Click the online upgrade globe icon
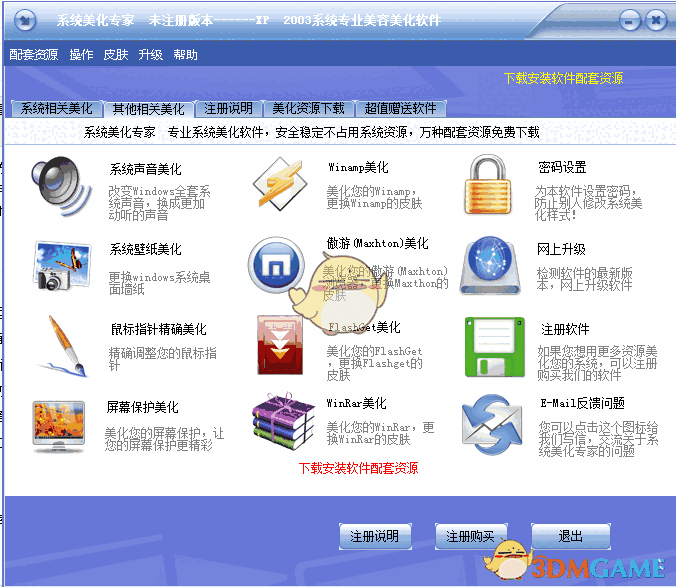This screenshot has width=676, height=587. tap(490, 265)
